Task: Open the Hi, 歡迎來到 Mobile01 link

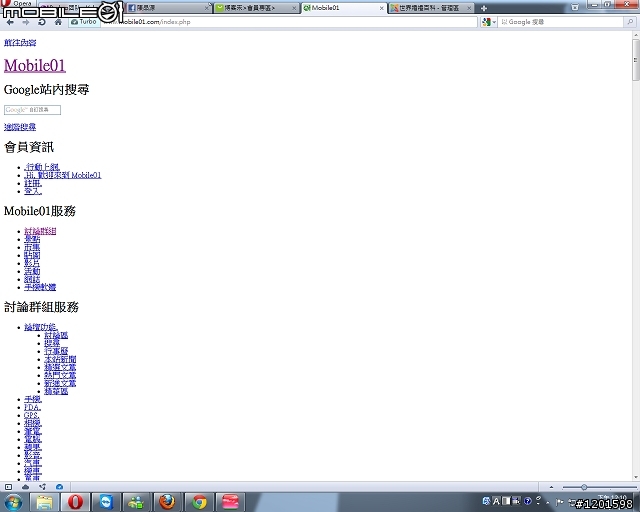Action: click(x=62, y=175)
